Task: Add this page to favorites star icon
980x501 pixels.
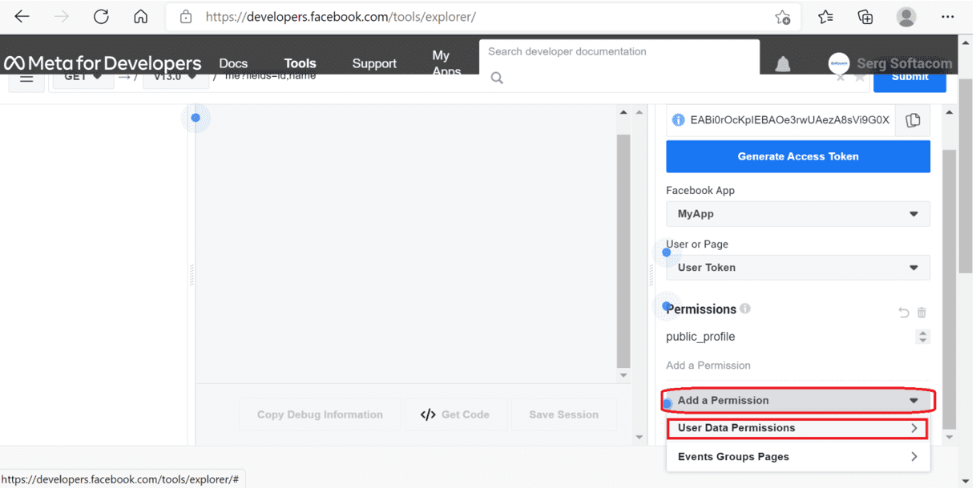Action: [x=783, y=17]
